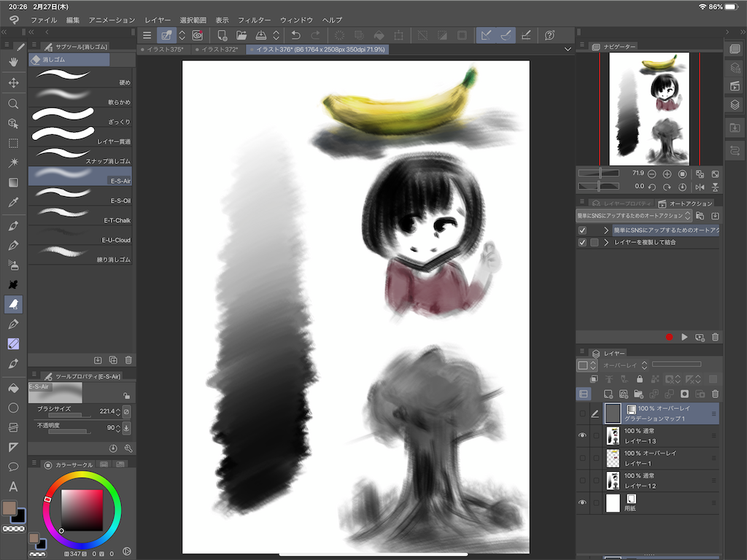
Task: Uncheck レイヤーを複製して結合 action checkbox
Action: point(582,242)
